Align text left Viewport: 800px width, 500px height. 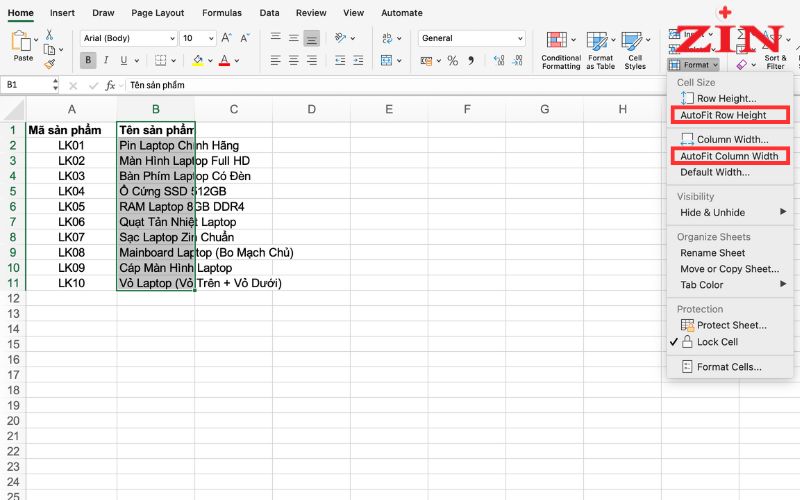[276, 61]
